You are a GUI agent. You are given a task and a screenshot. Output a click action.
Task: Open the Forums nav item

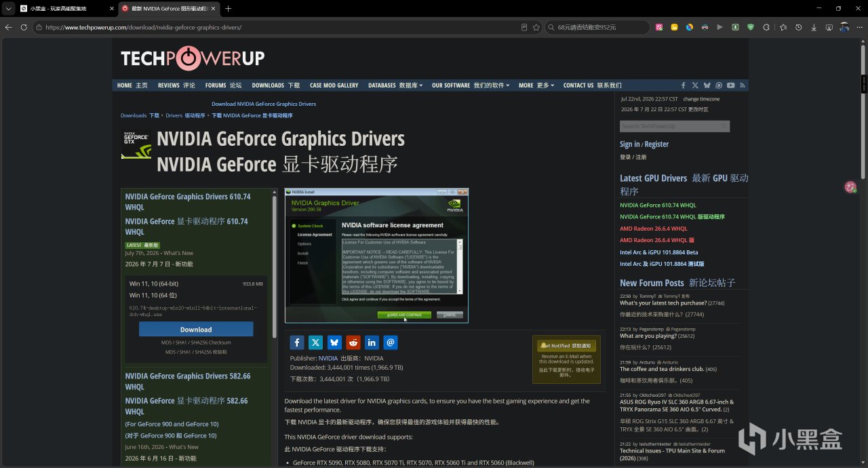pyautogui.click(x=223, y=85)
